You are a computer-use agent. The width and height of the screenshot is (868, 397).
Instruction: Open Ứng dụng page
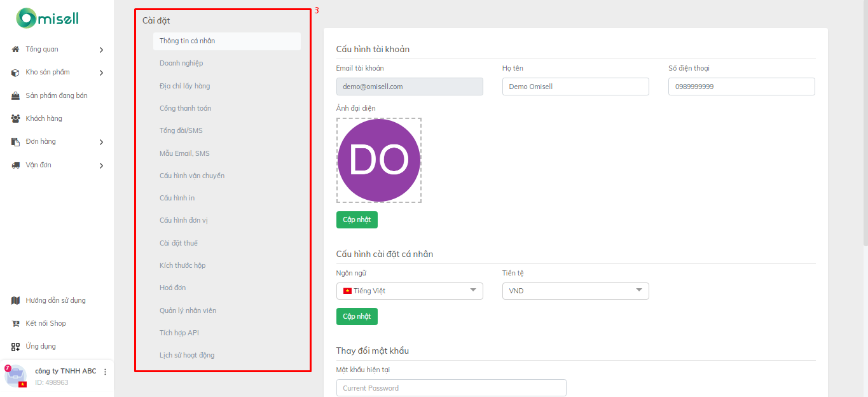click(41, 346)
